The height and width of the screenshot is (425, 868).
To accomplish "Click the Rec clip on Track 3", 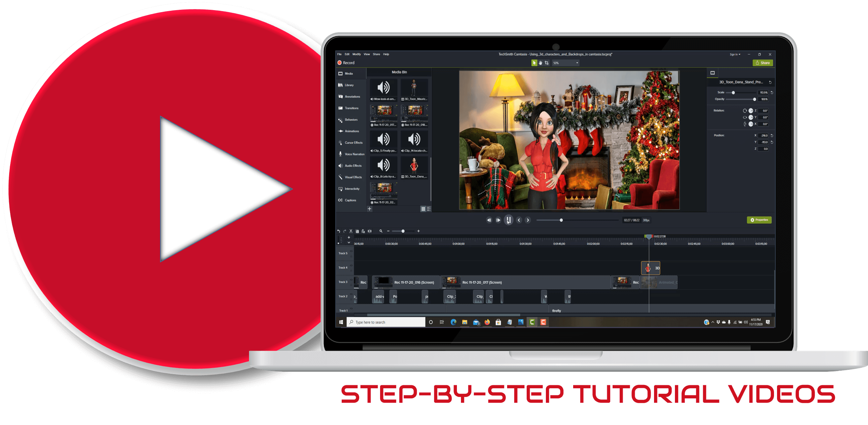I will click(x=362, y=282).
